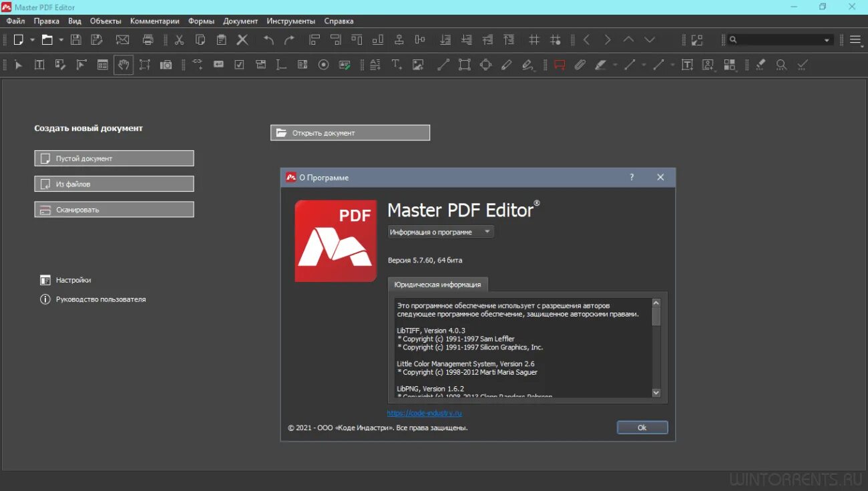Click the 'Открыть документ' button
The height and width of the screenshot is (491, 868).
(350, 133)
